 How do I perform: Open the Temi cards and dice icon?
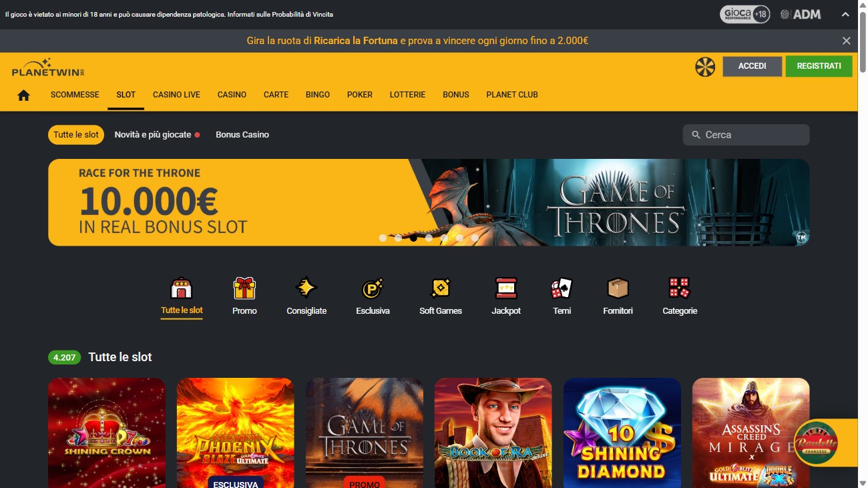(x=562, y=288)
